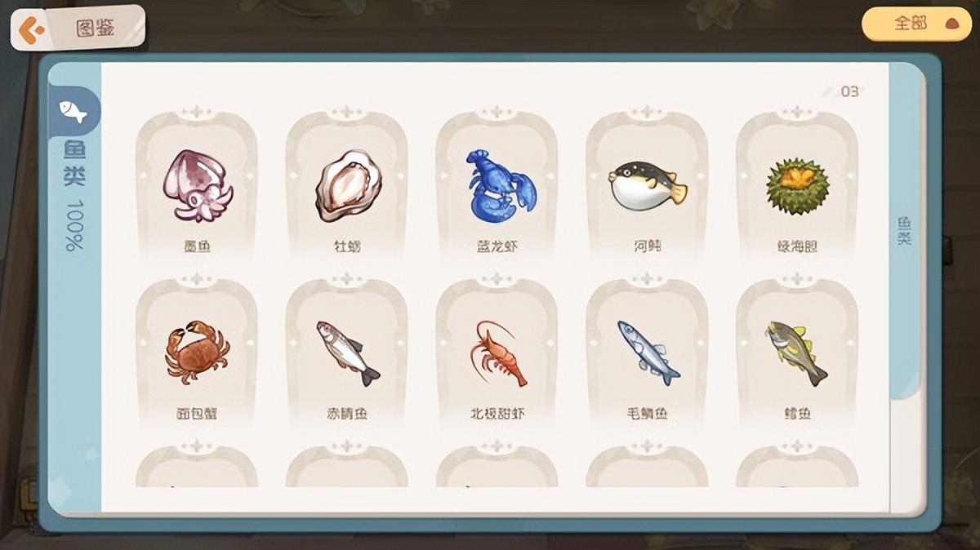The height and width of the screenshot is (550, 980).
Task: Click the page number 03 indicator
Action: tap(849, 91)
